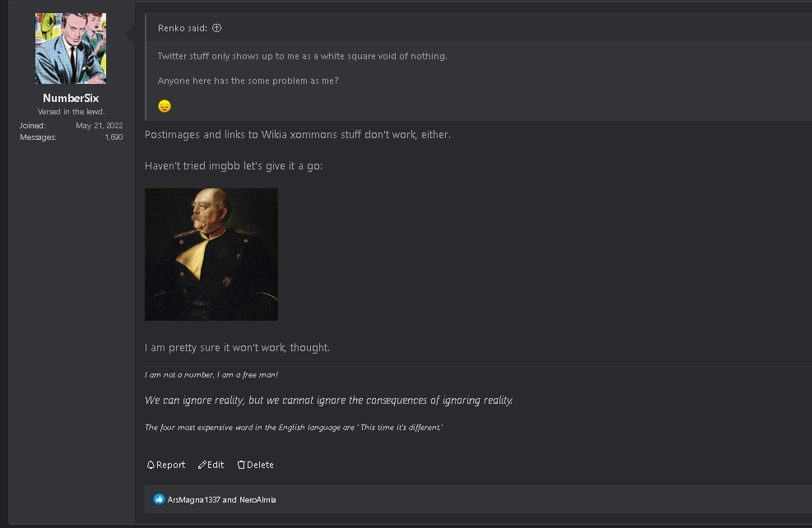Image resolution: width=812 pixels, height=528 pixels.
Task: Click the 'Renko said:' quote attribution
Action: (183, 28)
